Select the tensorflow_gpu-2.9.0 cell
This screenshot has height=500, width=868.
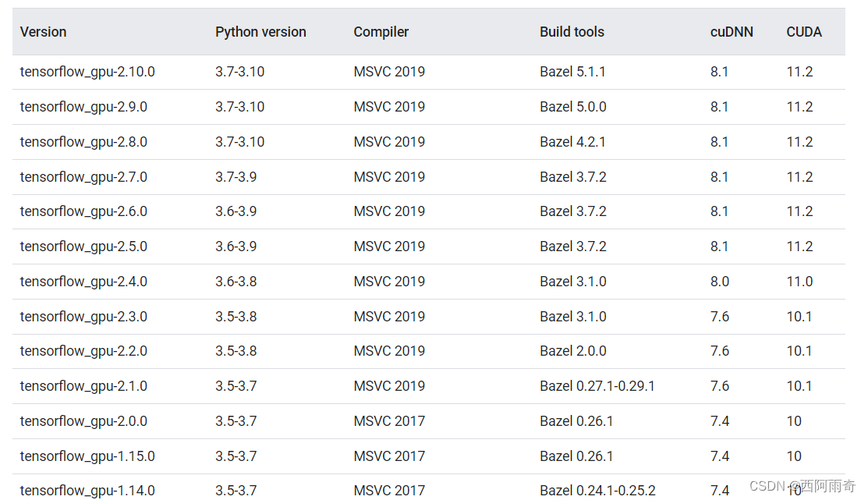(x=83, y=107)
